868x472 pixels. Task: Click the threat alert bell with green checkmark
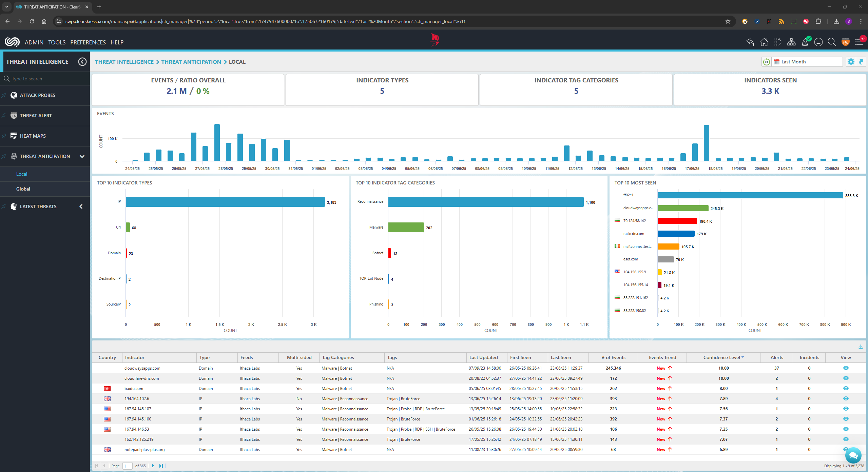coord(805,42)
